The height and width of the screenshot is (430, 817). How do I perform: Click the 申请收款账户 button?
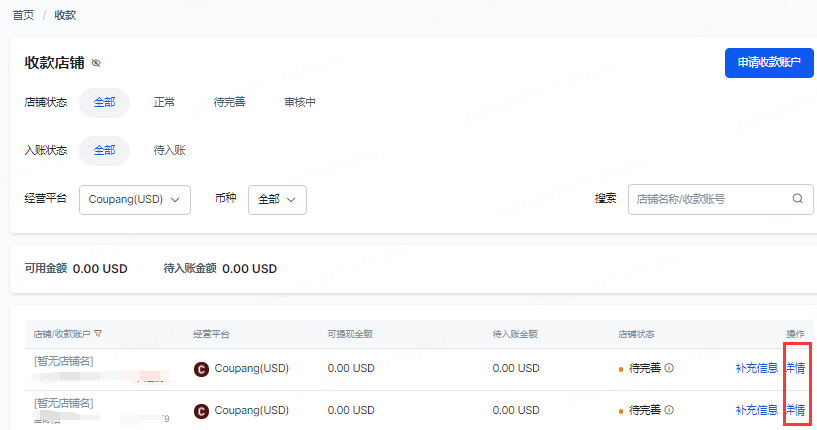[769, 63]
